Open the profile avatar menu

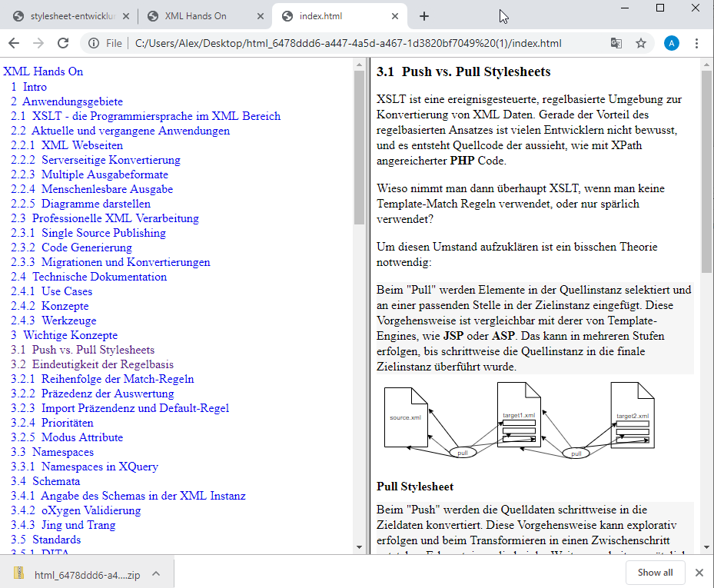(x=672, y=43)
